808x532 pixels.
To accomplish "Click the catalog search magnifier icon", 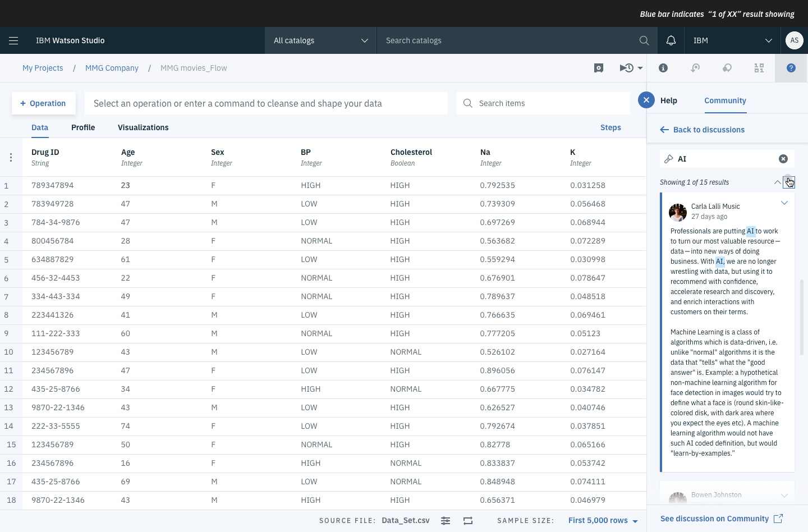I will pos(644,40).
